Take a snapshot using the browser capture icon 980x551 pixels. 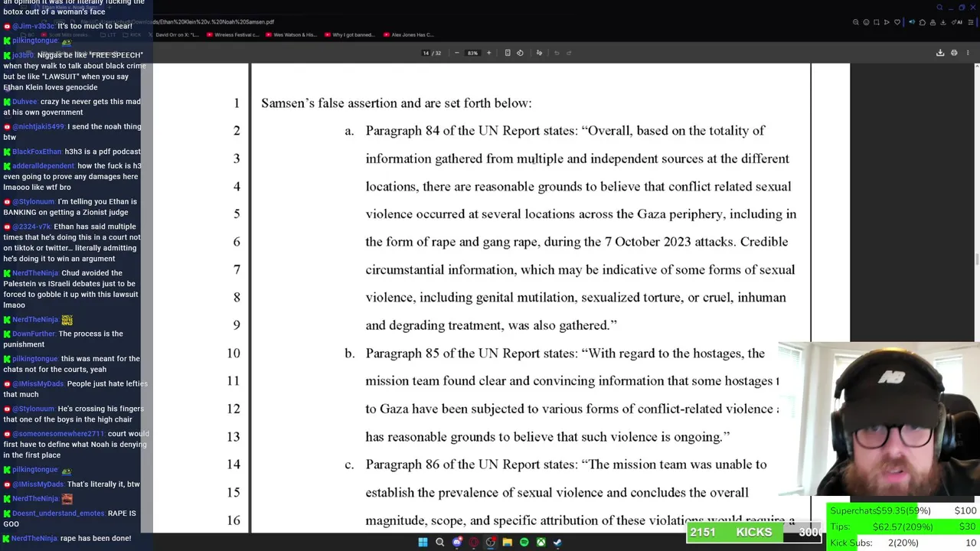[877, 22]
